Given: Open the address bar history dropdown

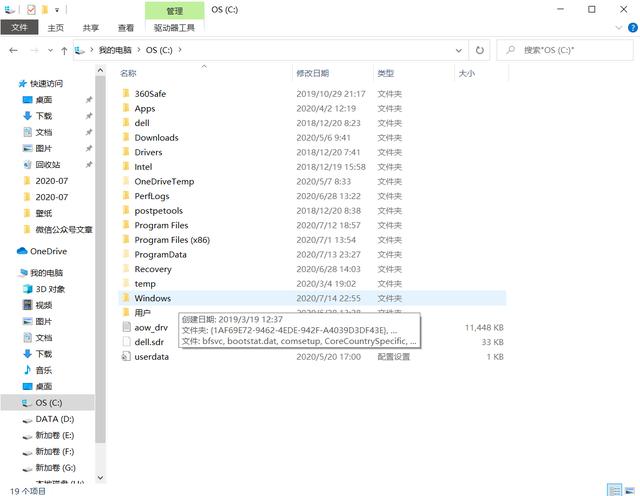Looking at the screenshot, I should tap(459, 50).
